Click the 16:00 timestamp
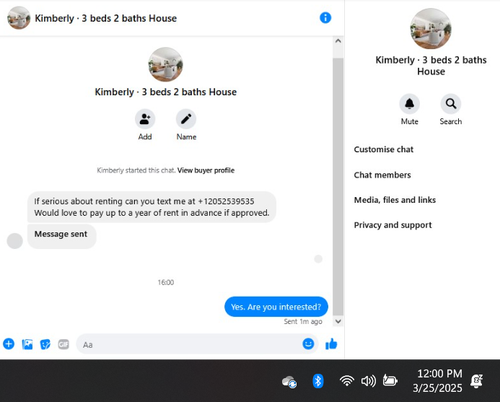This screenshot has height=402, width=500. click(x=166, y=282)
